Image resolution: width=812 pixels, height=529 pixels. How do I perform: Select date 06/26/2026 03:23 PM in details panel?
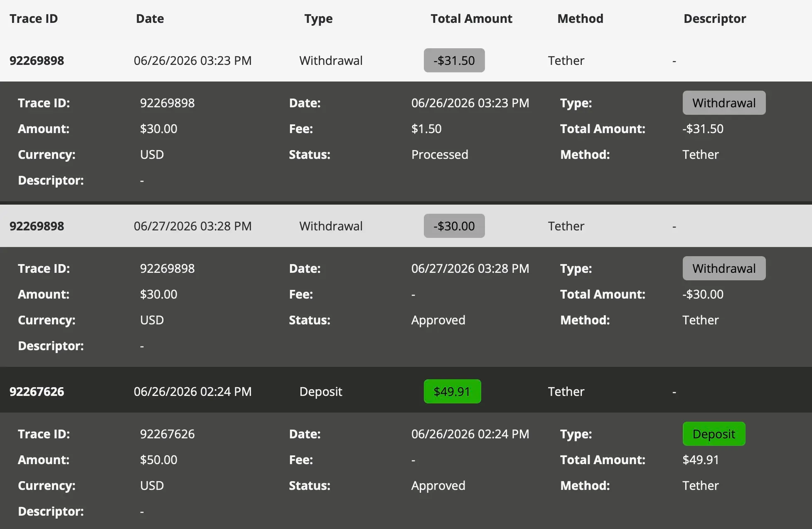(x=470, y=103)
